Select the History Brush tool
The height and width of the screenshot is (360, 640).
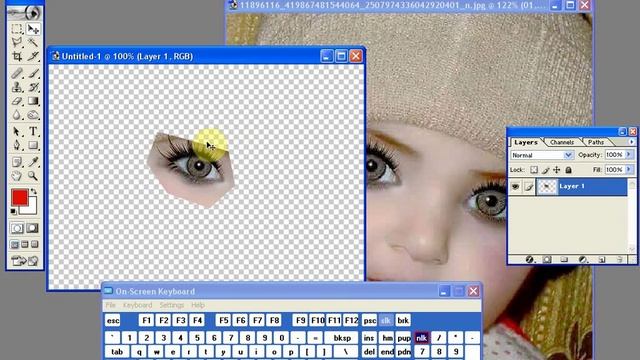pos(33,87)
